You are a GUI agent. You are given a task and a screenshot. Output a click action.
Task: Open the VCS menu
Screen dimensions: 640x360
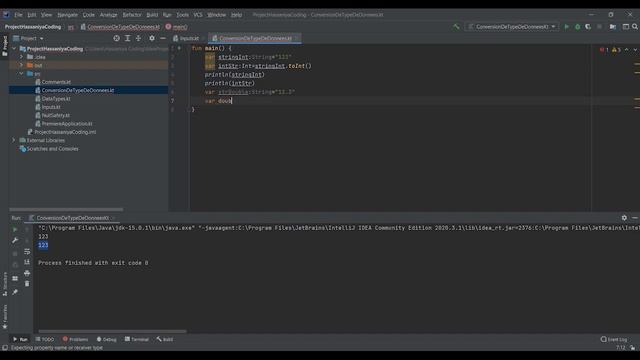pyautogui.click(x=198, y=15)
